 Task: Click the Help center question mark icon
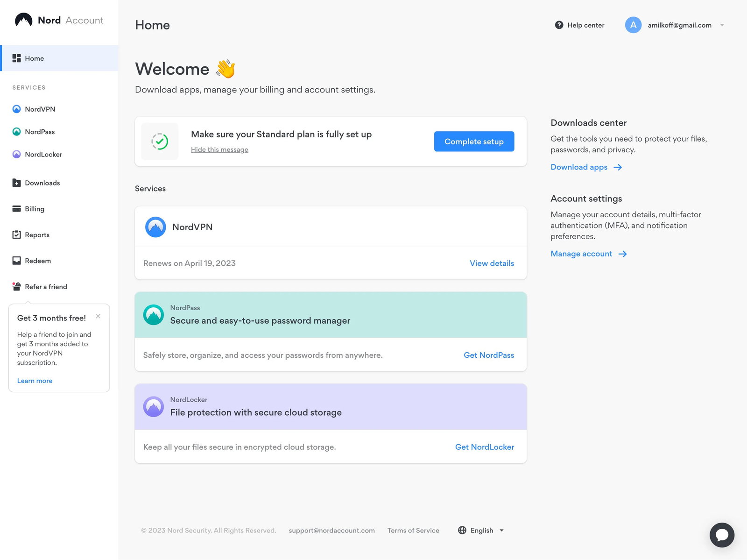[x=559, y=25]
